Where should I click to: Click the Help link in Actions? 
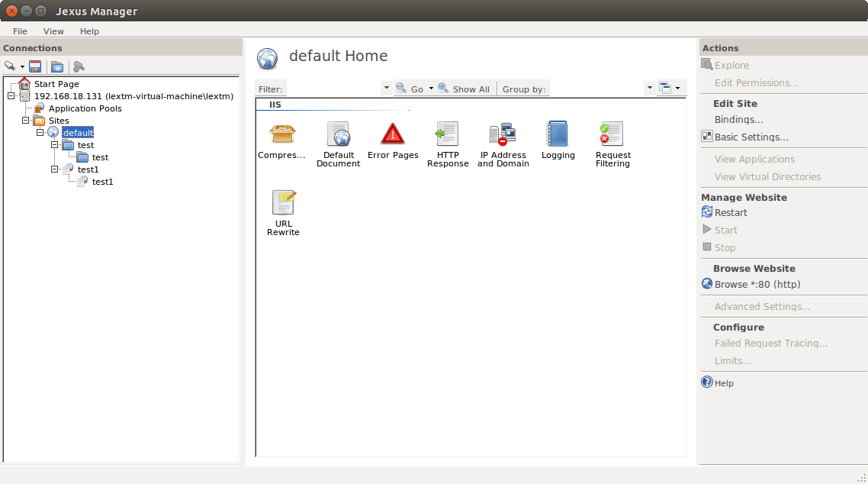click(x=724, y=382)
